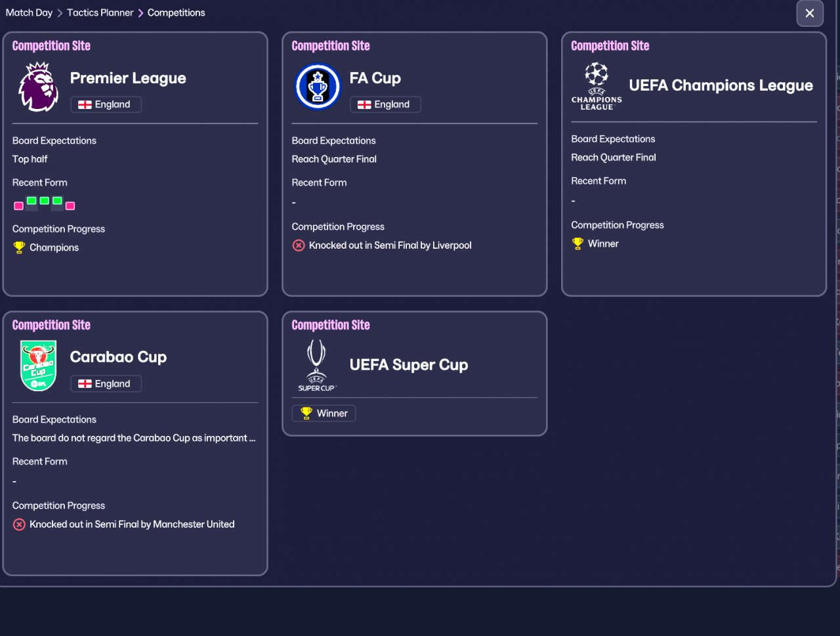The height and width of the screenshot is (636, 840).
Task: Click the UEFA Super Cup logo
Action: (x=317, y=365)
